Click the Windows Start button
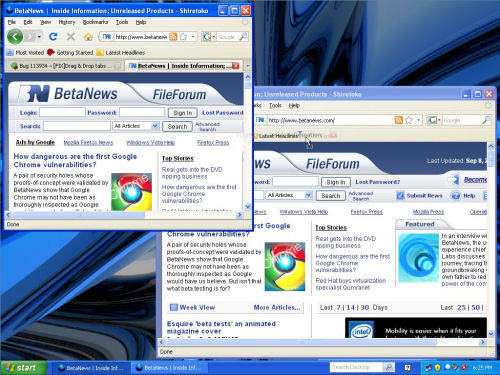 tap(23, 368)
